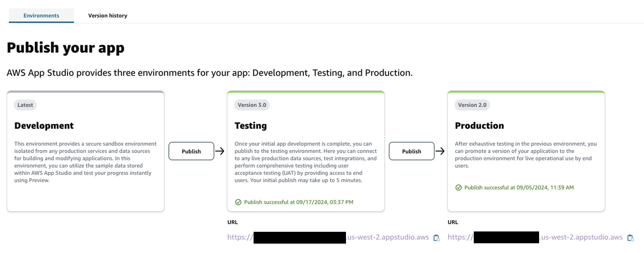Click the Production environment description text
This screenshot has height=253, width=644.
click(526, 155)
